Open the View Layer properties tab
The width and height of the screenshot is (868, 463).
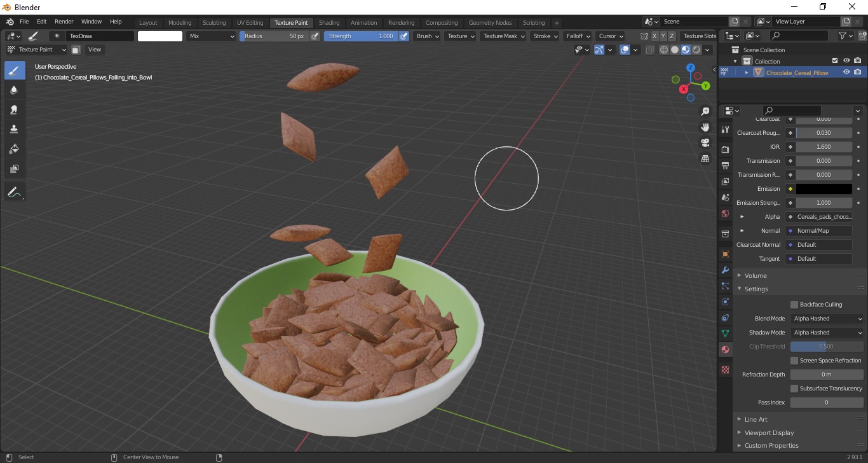725,181
